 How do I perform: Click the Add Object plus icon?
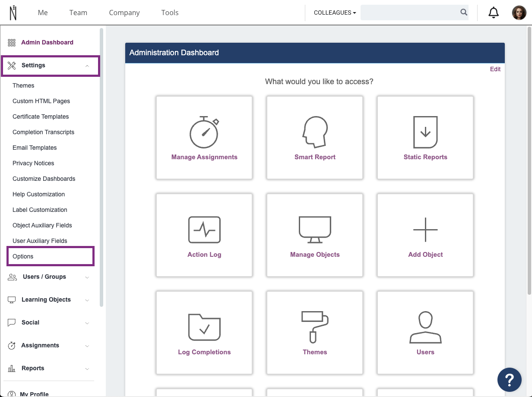(x=425, y=230)
